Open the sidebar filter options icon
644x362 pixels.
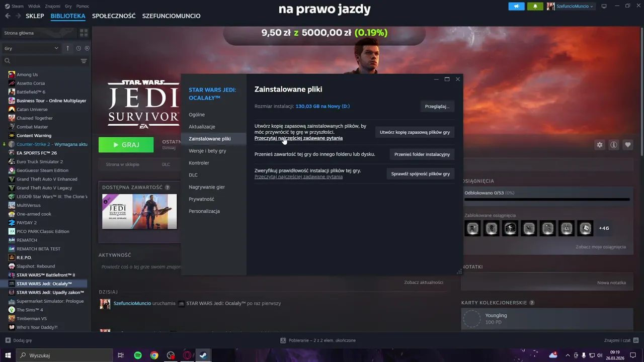click(x=84, y=61)
